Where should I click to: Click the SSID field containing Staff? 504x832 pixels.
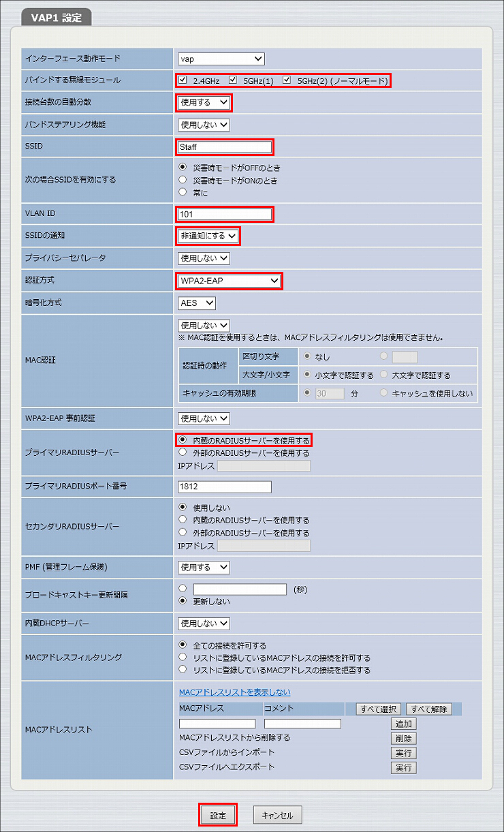(x=224, y=147)
